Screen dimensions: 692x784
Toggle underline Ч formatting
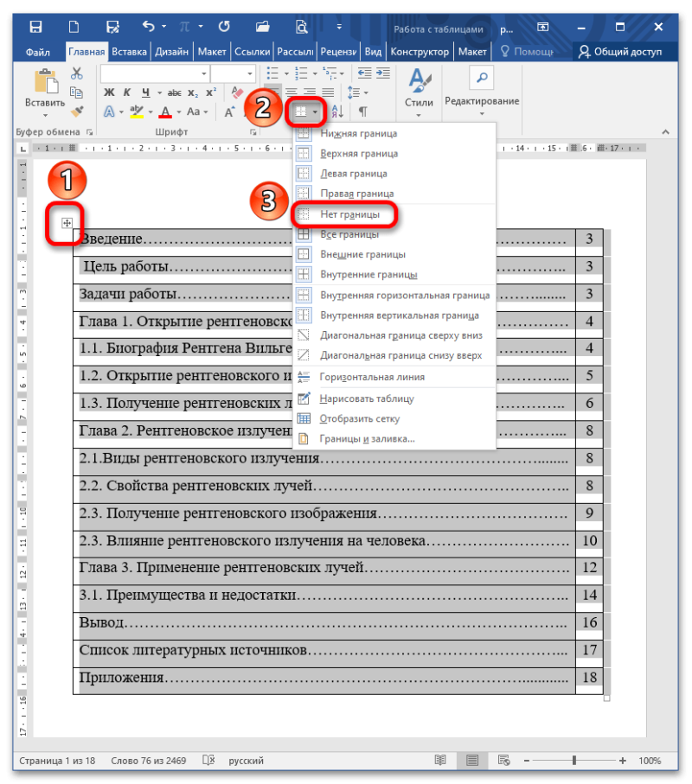click(145, 92)
